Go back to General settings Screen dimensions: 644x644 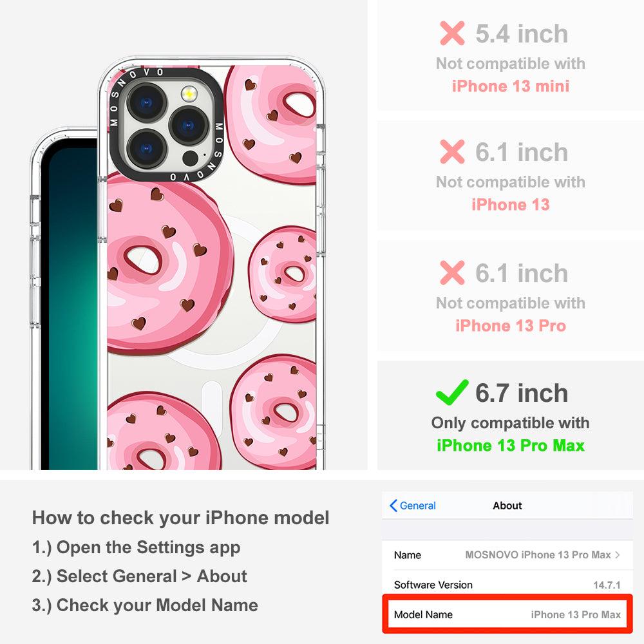pos(413,506)
